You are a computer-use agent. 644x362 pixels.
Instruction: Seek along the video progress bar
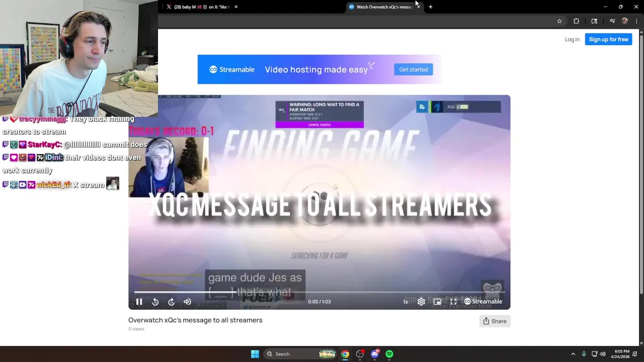pyautogui.click(x=319, y=292)
